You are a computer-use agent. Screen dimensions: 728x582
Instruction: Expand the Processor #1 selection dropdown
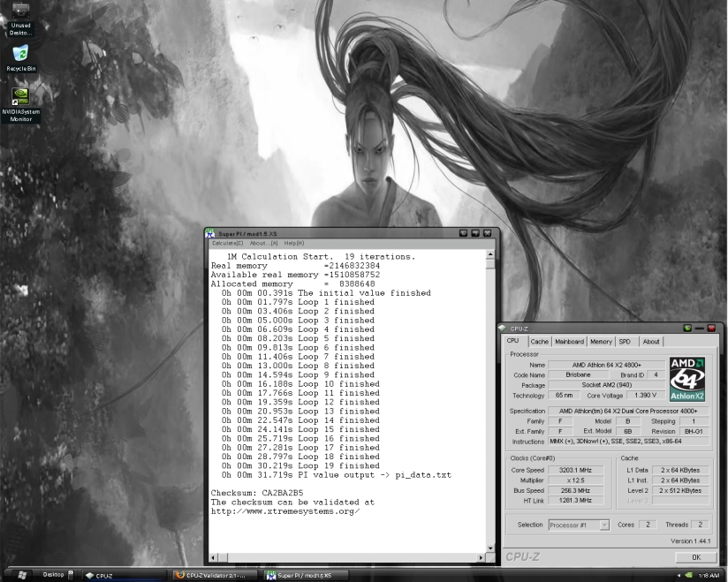coord(604,525)
